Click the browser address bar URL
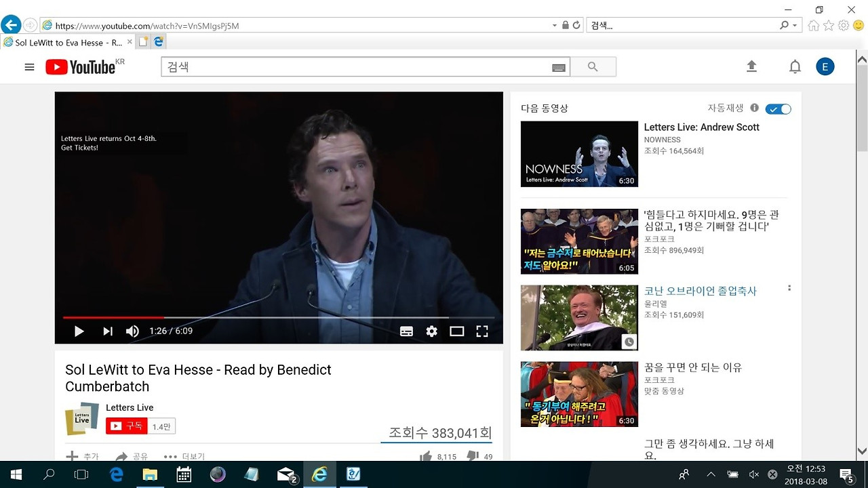 [x=146, y=26]
